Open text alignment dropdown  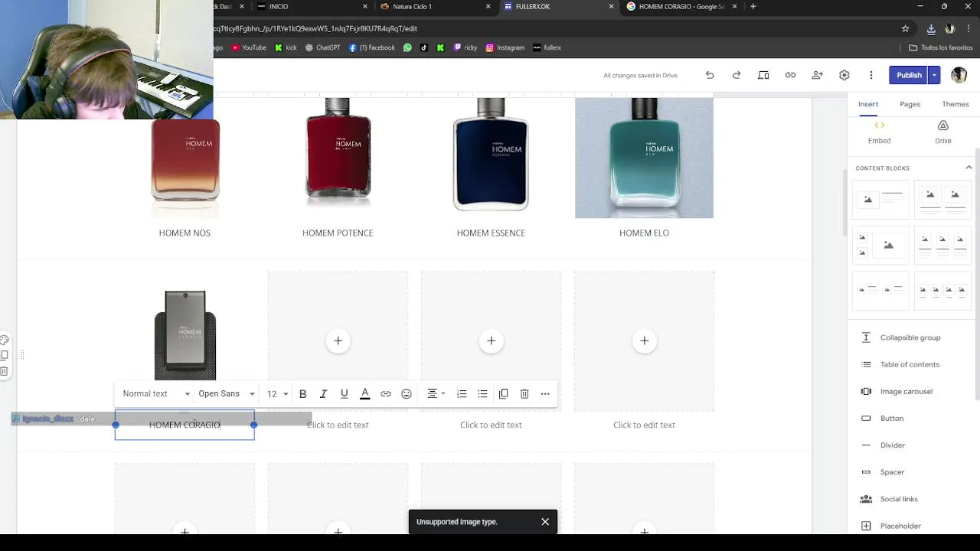pyautogui.click(x=436, y=393)
